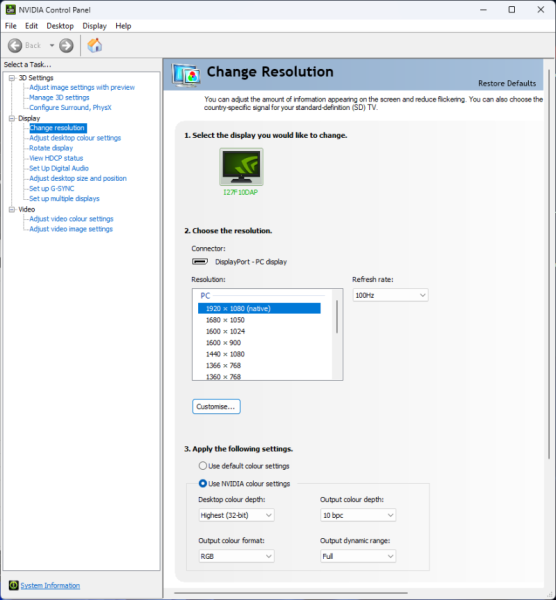Select the I27F10DAP monitor icon

click(x=241, y=167)
